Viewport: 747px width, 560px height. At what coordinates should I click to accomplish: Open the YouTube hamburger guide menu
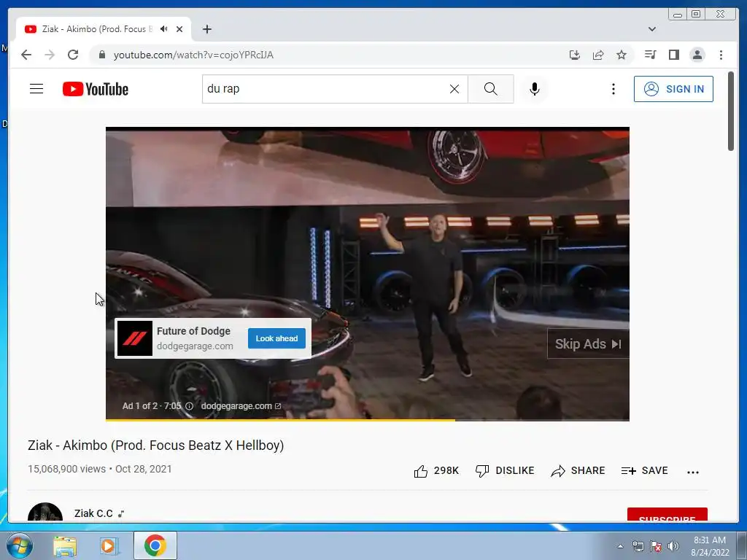click(36, 88)
